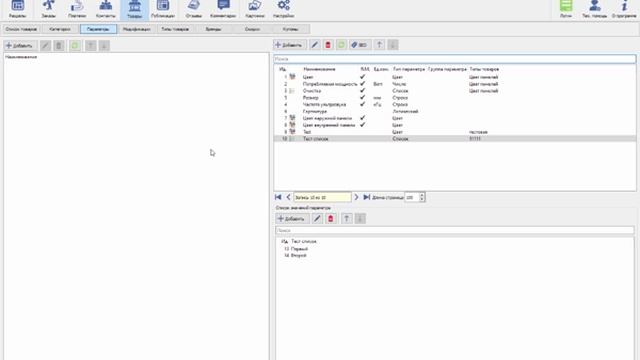Toggle checkmark in Цвет наружной панели row

[x=362, y=118]
